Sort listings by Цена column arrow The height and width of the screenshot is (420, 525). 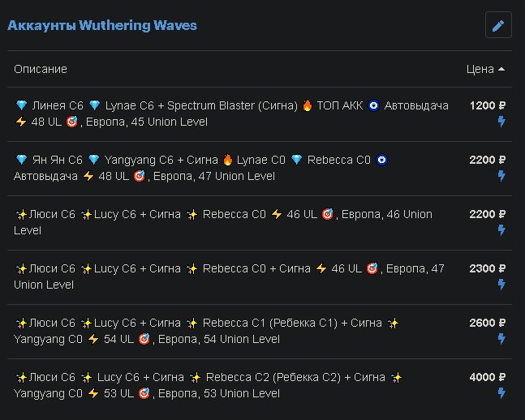(x=501, y=69)
